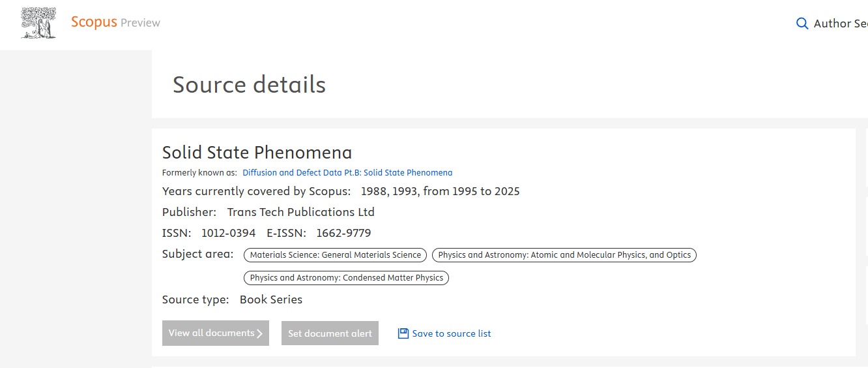The width and height of the screenshot is (868, 368).
Task: Open the Scopus Preview home logo
Action: (x=115, y=22)
